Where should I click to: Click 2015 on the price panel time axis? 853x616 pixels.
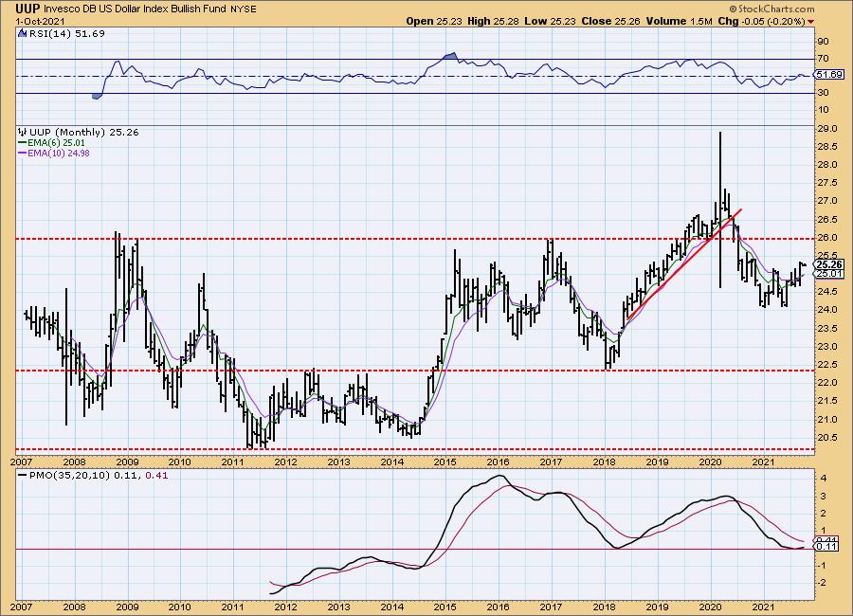[x=445, y=462]
